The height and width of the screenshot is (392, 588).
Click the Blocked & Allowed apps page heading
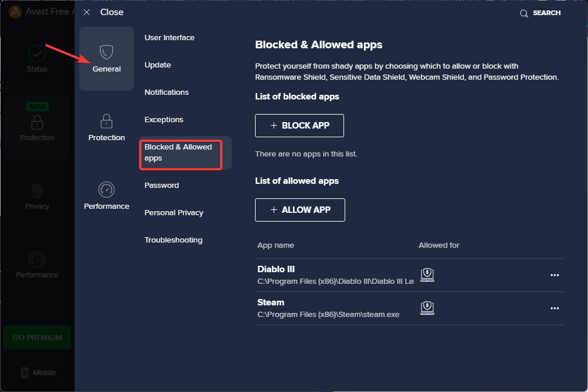pos(319,45)
